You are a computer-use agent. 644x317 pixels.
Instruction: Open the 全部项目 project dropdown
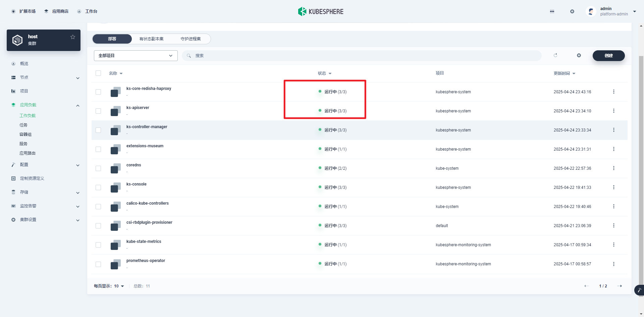[136, 56]
